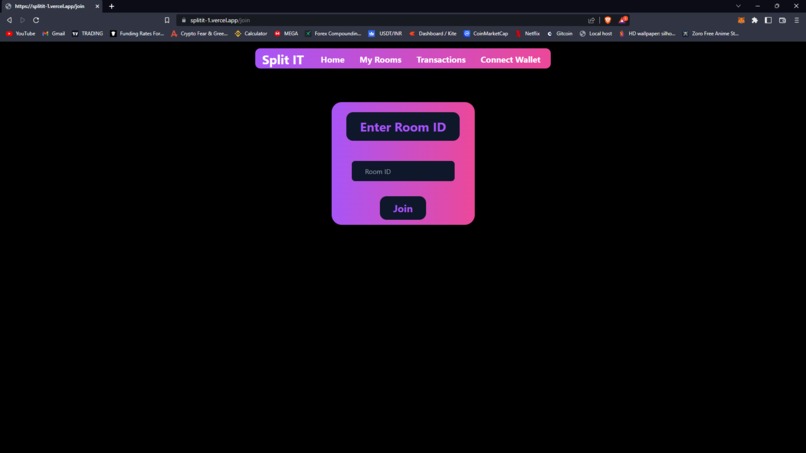
Task: Minimize the browser window
Action: pyautogui.click(x=758, y=6)
